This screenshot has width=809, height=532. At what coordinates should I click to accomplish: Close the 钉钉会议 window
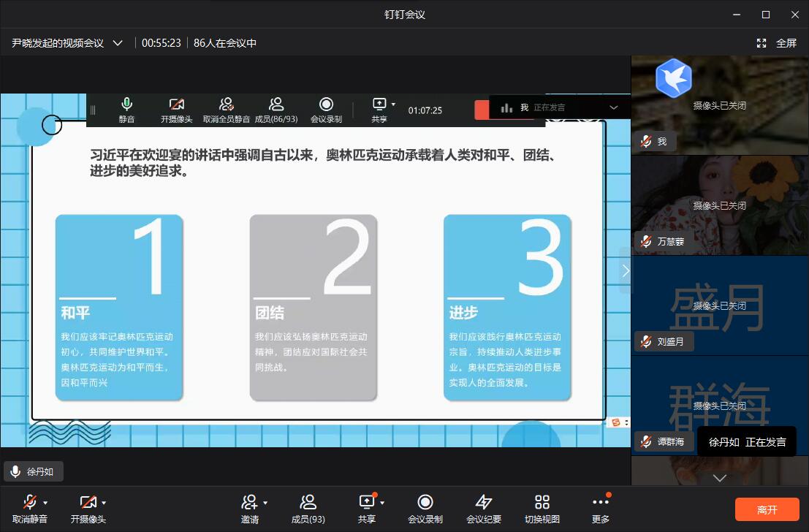coord(795,15)
